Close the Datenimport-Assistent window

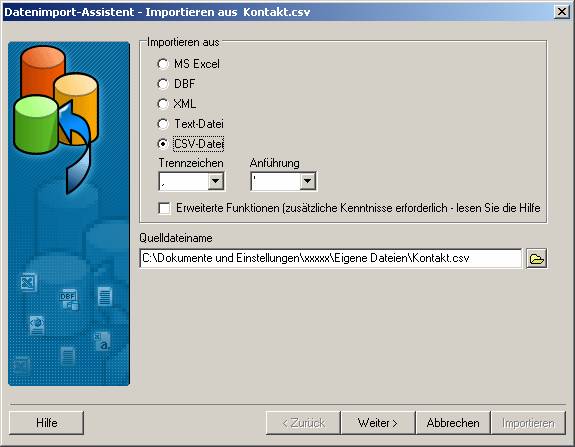click(561, 12)
